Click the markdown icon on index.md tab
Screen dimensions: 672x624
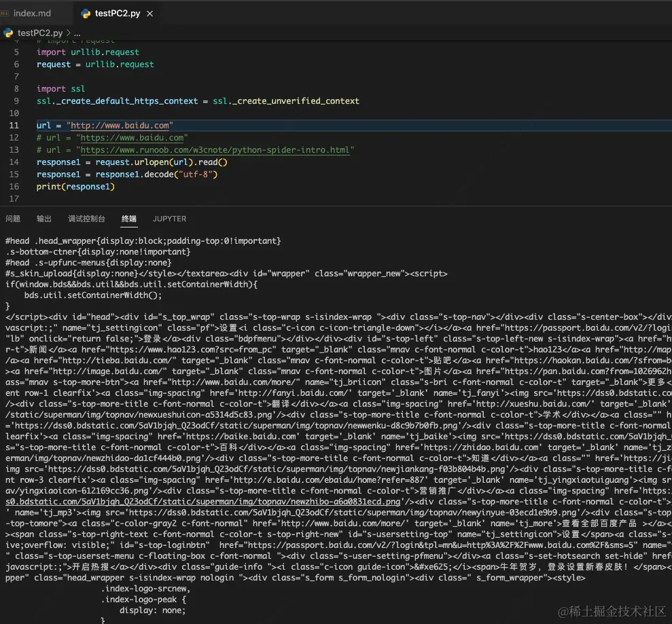5,14
